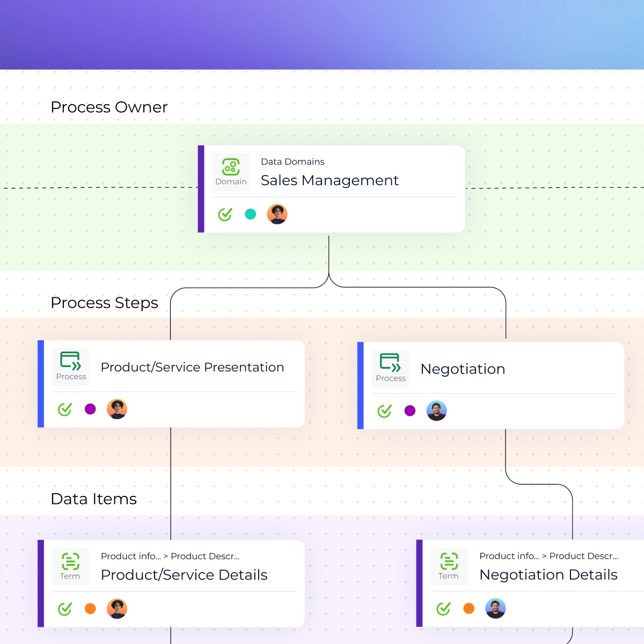Image resolution: width=644 pixels, height=644 pixels.
Task: Click purple status dot on Product/Service Presentation card
Action: [90, 409]
